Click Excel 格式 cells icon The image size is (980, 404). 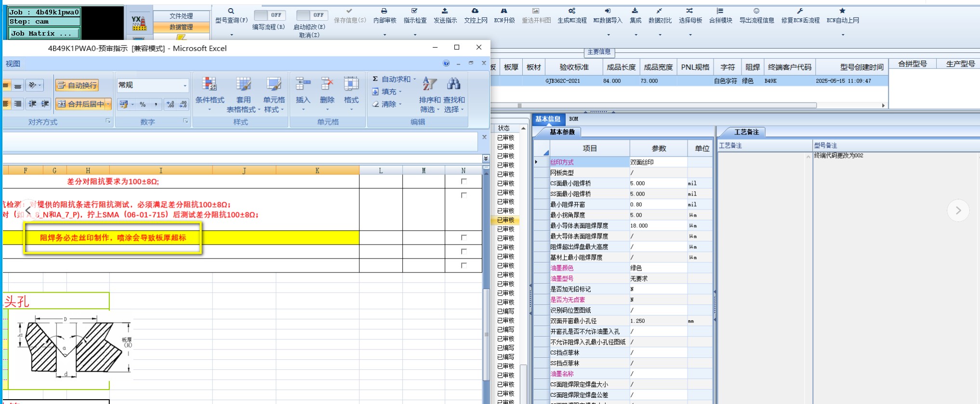tap(351, 84)
